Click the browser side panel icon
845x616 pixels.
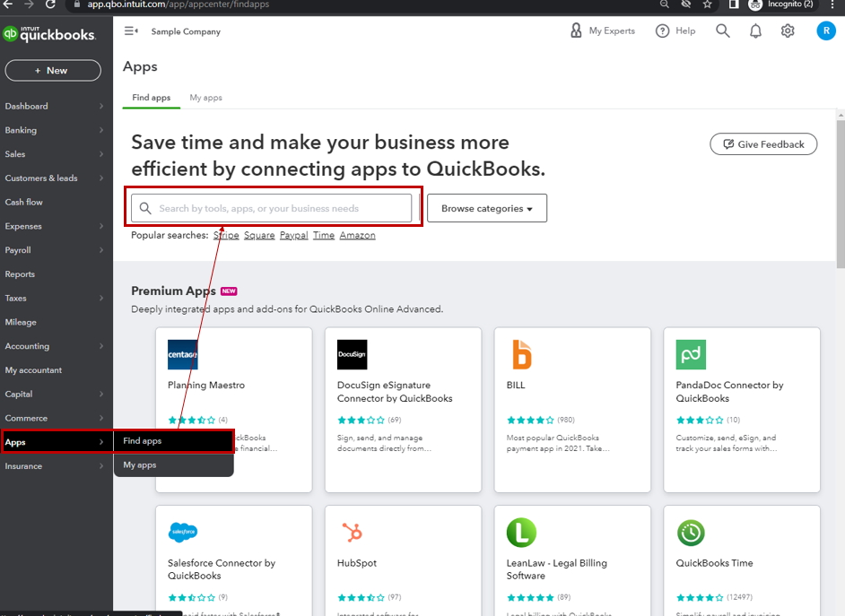[x=734, y=4]
